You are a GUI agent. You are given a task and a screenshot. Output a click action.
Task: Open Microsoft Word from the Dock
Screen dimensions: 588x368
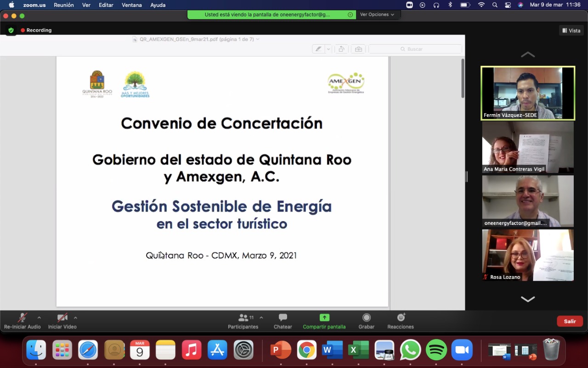(x=333, y=350)
